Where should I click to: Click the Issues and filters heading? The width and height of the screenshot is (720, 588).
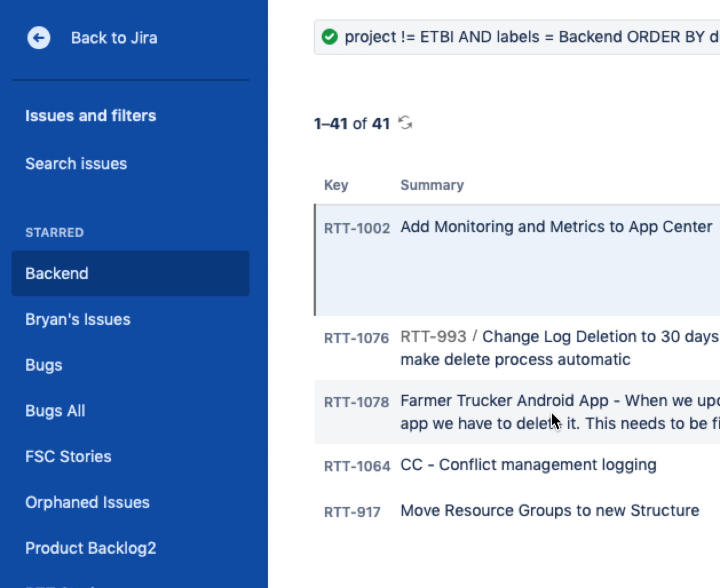tap(90, 116)
